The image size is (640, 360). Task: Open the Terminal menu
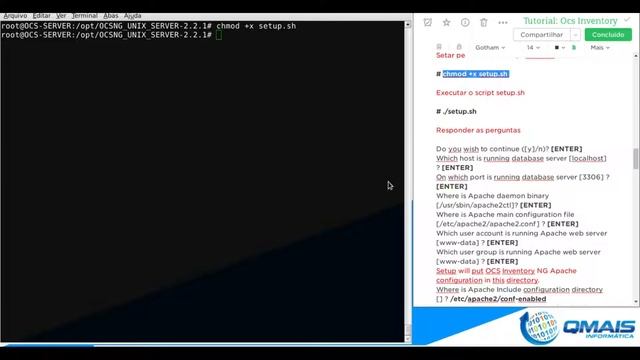tap(84, 16)
